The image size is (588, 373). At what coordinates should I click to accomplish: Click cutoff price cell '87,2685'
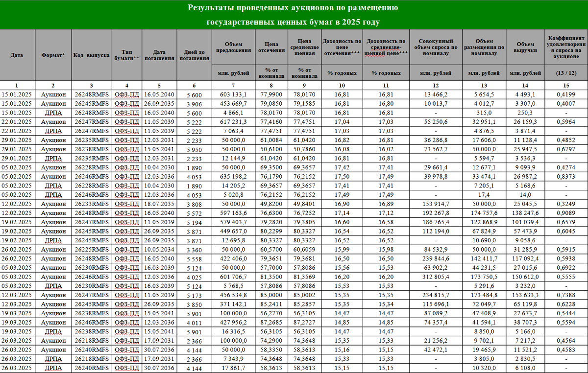[x=271, y=322]
